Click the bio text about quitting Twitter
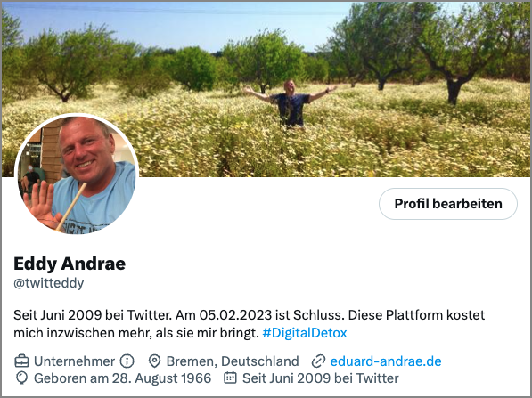The height and width of the screenshot is (398, 532). pyautogui.click(x=249, y=324)
